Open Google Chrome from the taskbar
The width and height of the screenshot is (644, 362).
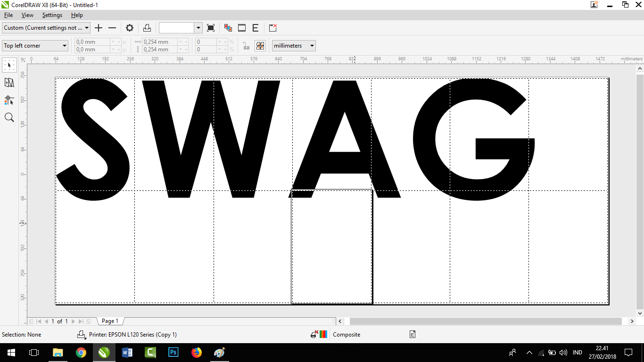click(81, 353)
